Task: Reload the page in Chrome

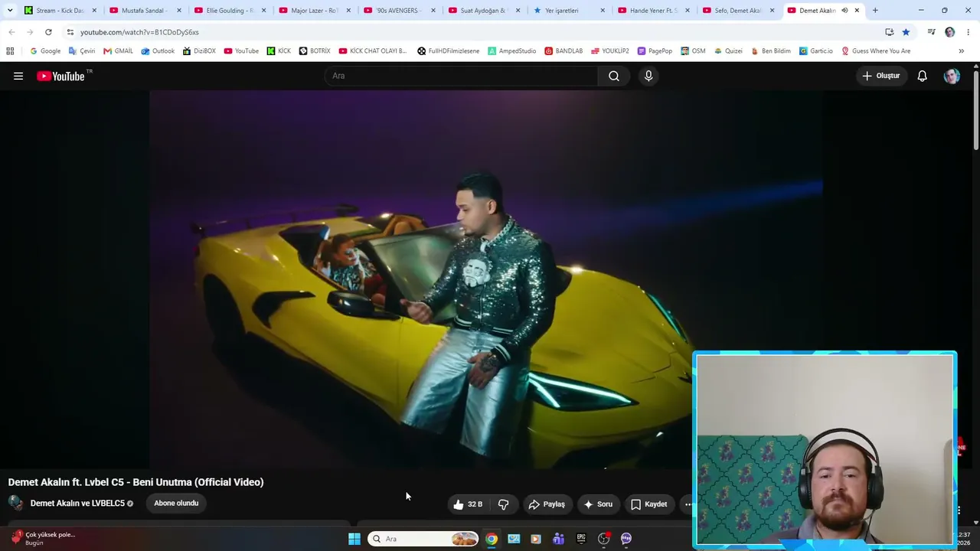Action: click(48, 32)
